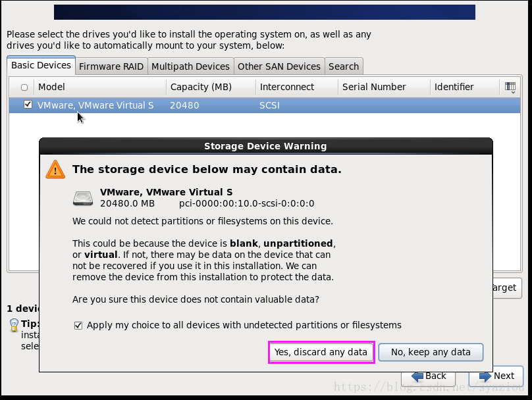Click the 20480 capacity cell

coord(184,105)
